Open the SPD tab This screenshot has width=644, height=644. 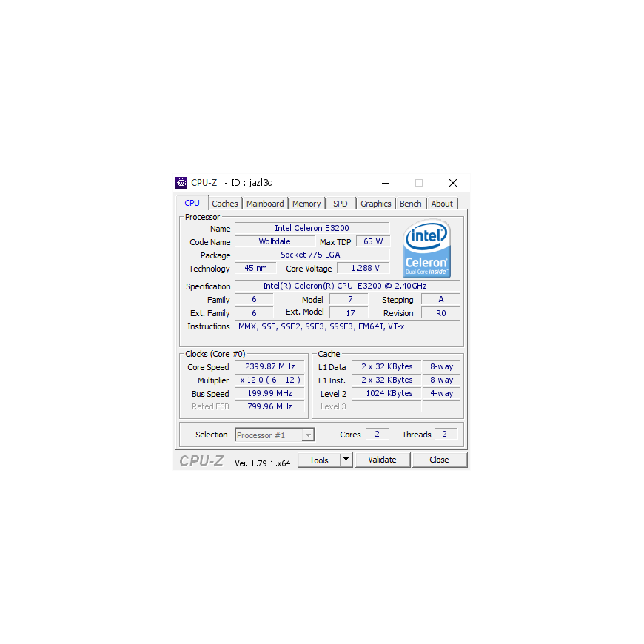340,204
